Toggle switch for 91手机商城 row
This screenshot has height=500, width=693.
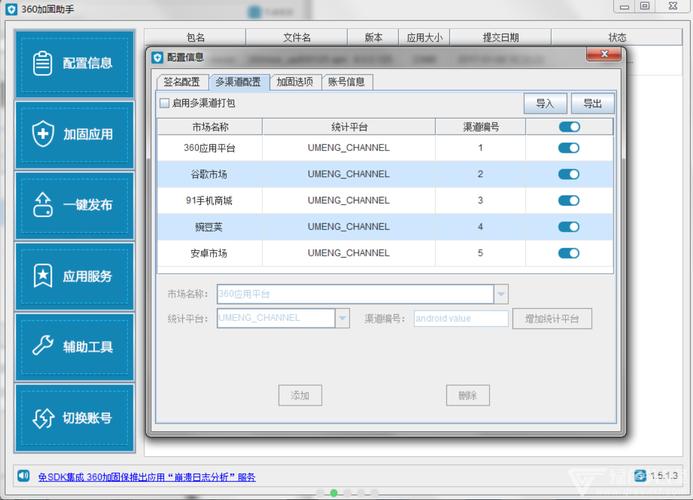pos(569,200)
